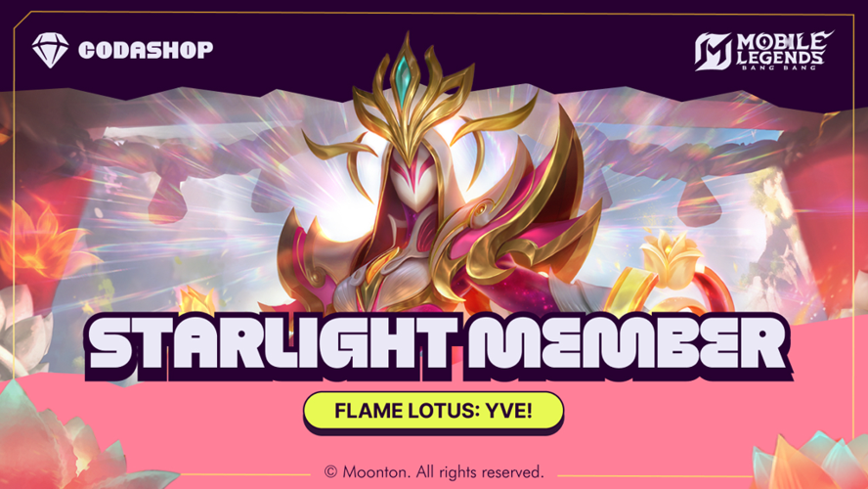This screenshot has width=868, height=489.
Task: Click the white lotus at left edge
Action: click(x=22, y=333)
